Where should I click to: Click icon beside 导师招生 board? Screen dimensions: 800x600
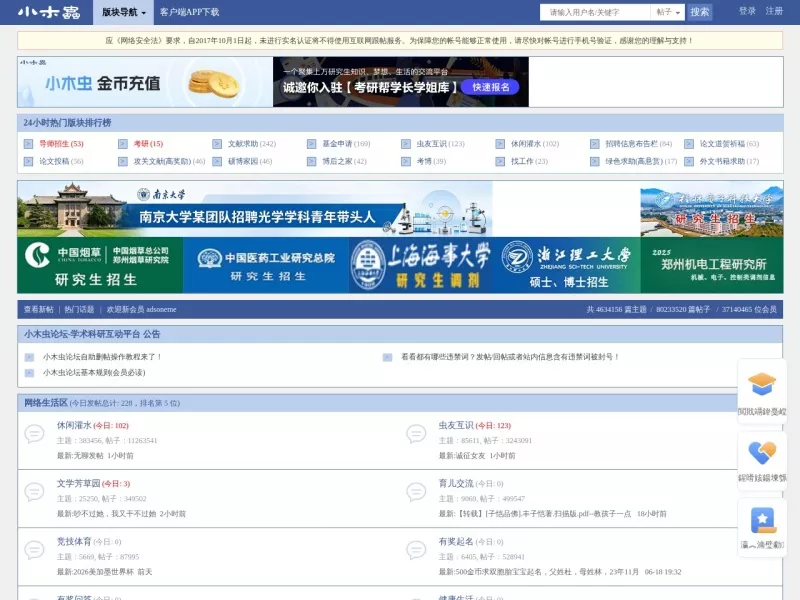[x=29, y=144]
